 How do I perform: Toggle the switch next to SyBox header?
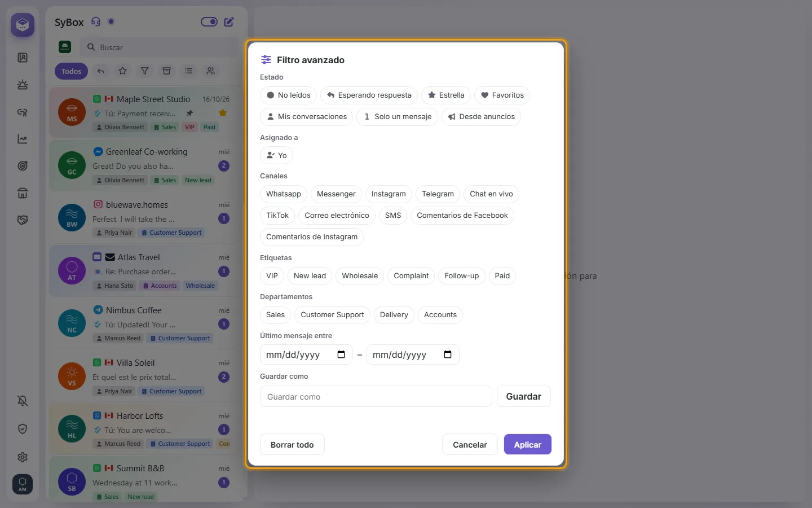(209, 22)
